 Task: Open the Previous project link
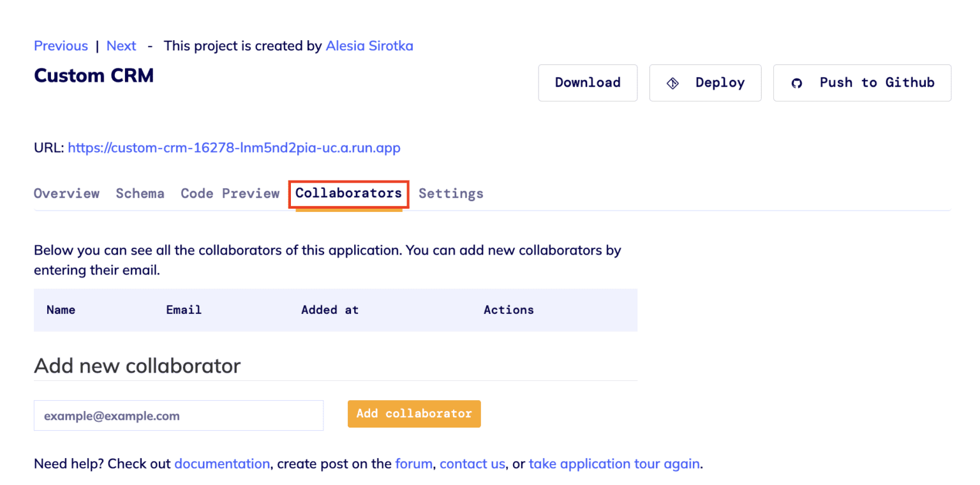[x=61, y=45]
